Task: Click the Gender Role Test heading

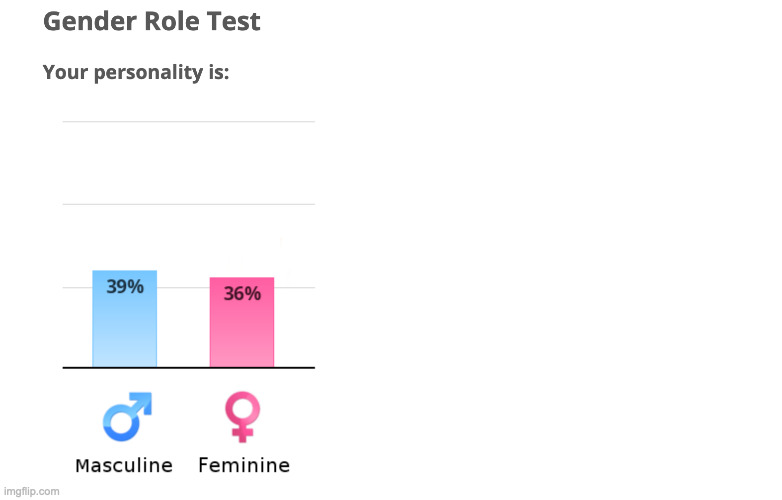Action: (152, 21)
